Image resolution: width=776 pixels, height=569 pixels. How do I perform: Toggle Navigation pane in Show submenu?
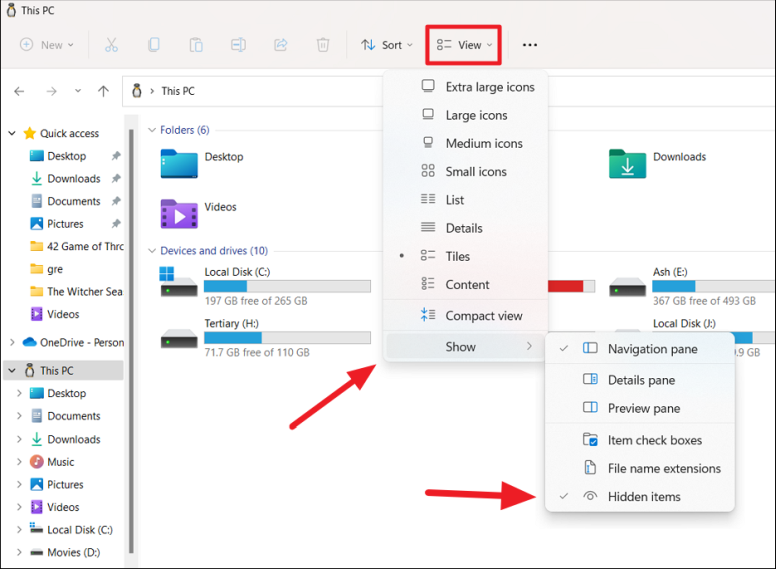[639, 349]
